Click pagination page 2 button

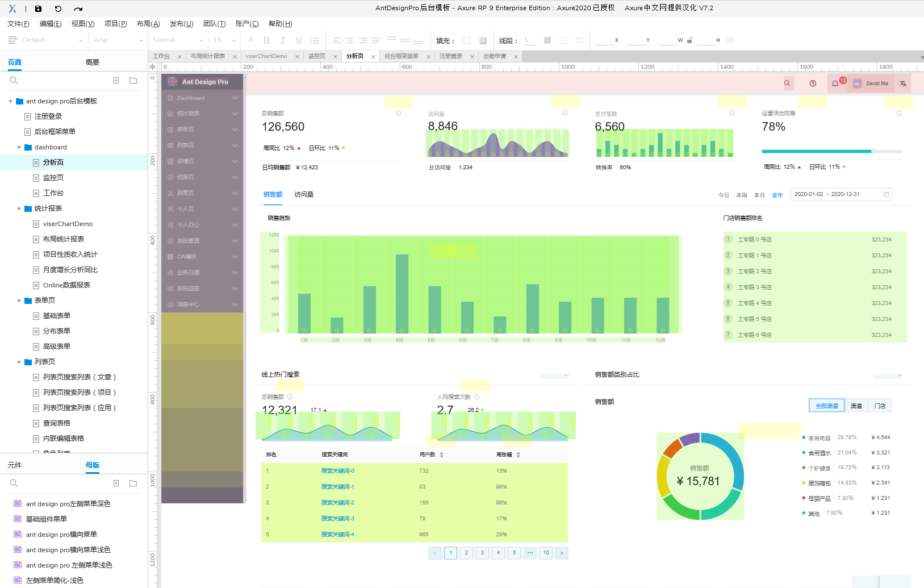tap(466, 553)
